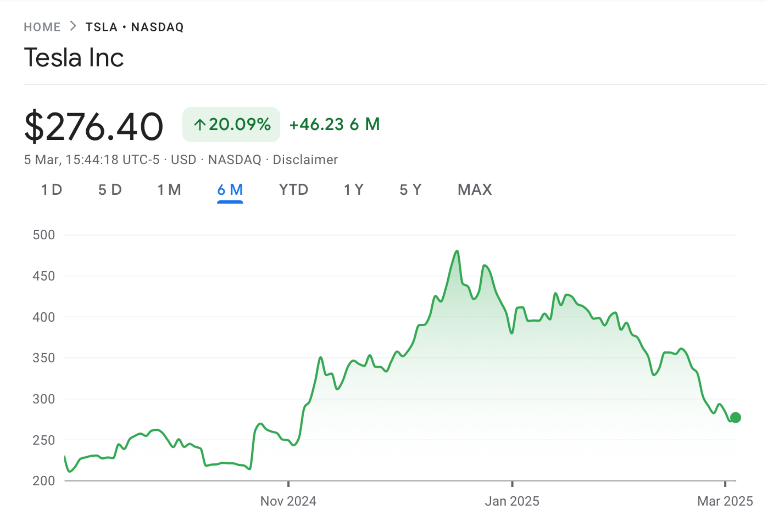Click the 400 y-axis label
Screen dimensions: 766x532
click(x=44, y=317)
